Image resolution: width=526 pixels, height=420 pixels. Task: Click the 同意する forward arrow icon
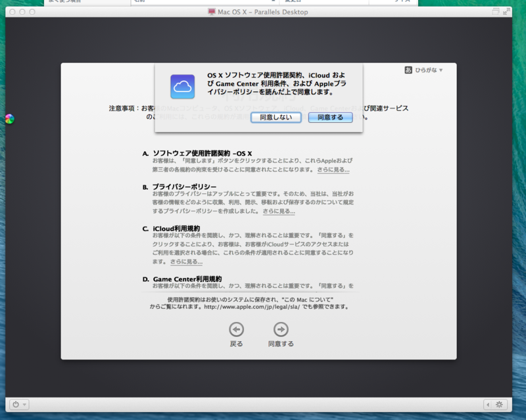280,329
